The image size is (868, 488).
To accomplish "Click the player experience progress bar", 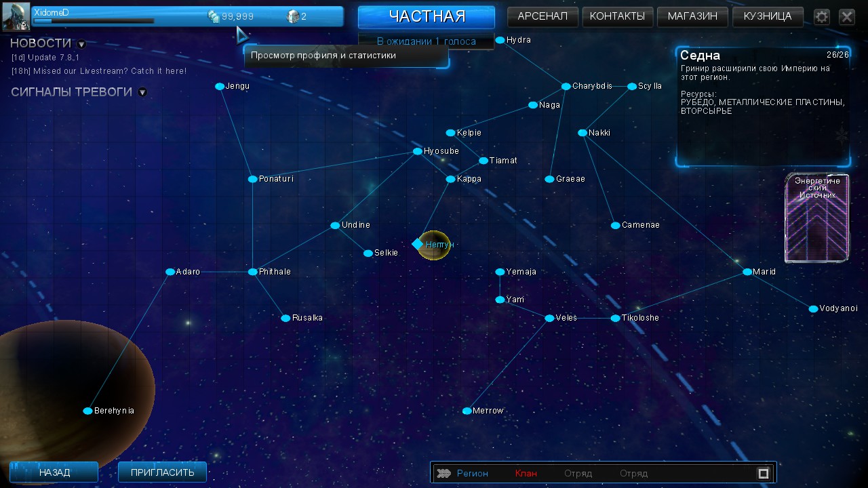I will 94,21.
